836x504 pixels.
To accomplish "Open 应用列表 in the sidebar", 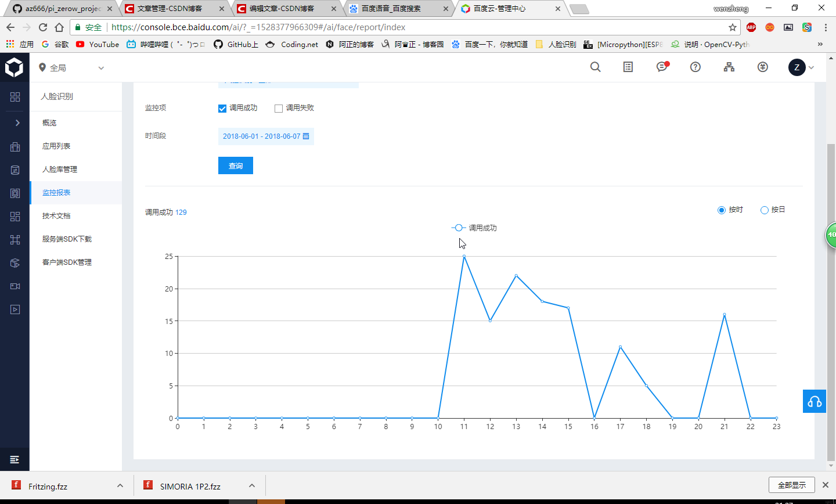I will pos(75,146).
